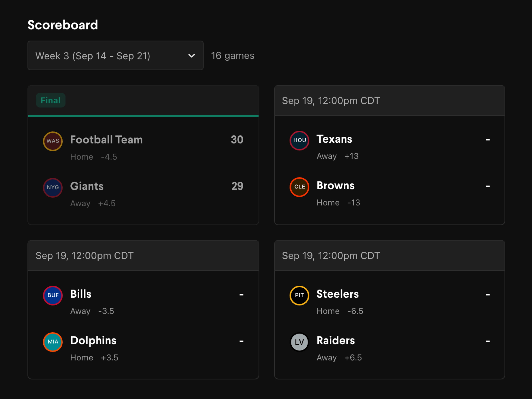Click the Raiders +6.5 spread text
Viewport: 532px width, 399px height.
click(x=353, y=358)
